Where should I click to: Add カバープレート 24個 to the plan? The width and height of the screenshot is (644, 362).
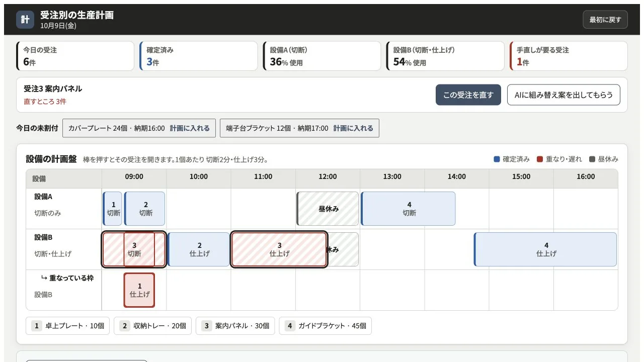(190, 128)
